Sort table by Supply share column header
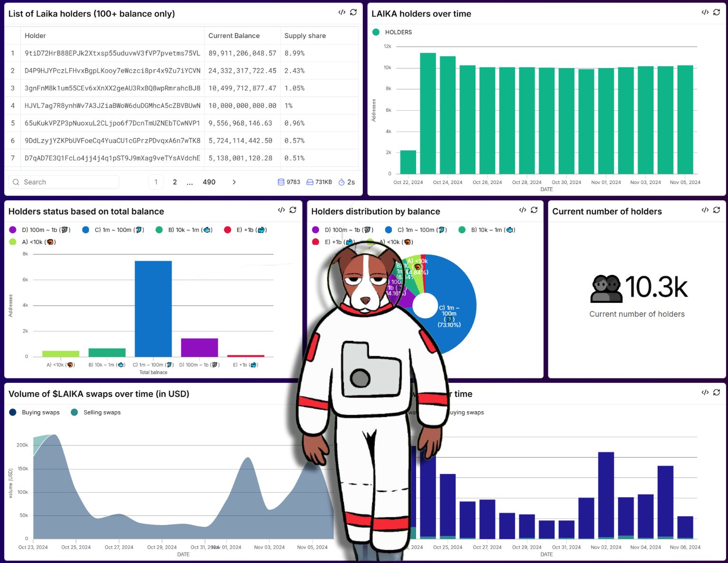The height and width of the screenshot is (563, 728). coord(305,36)
